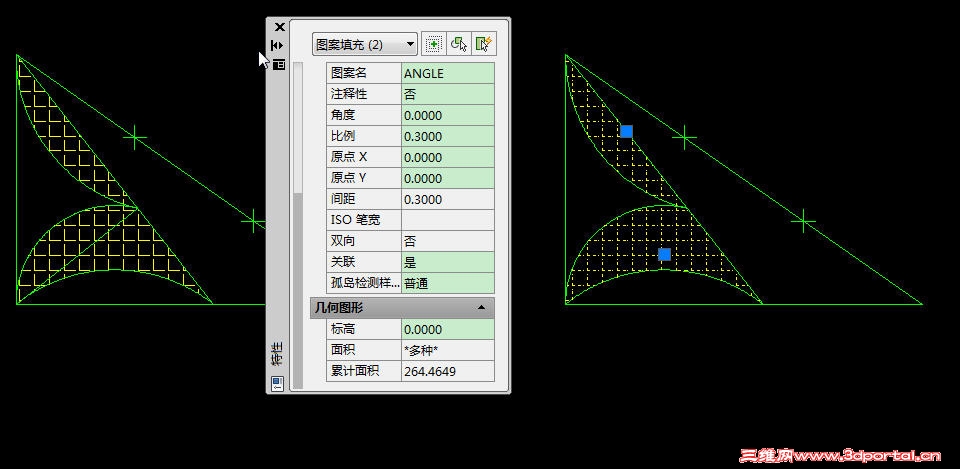The width and height of the screenshot is (960, 469).
Task: Click the 特性 vertical palette title
Action: click(277, 354)
